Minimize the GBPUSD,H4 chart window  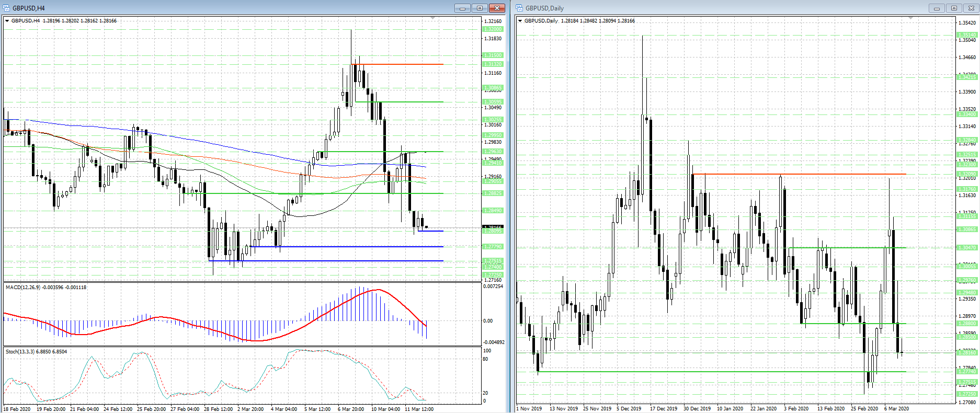[462, 8]
